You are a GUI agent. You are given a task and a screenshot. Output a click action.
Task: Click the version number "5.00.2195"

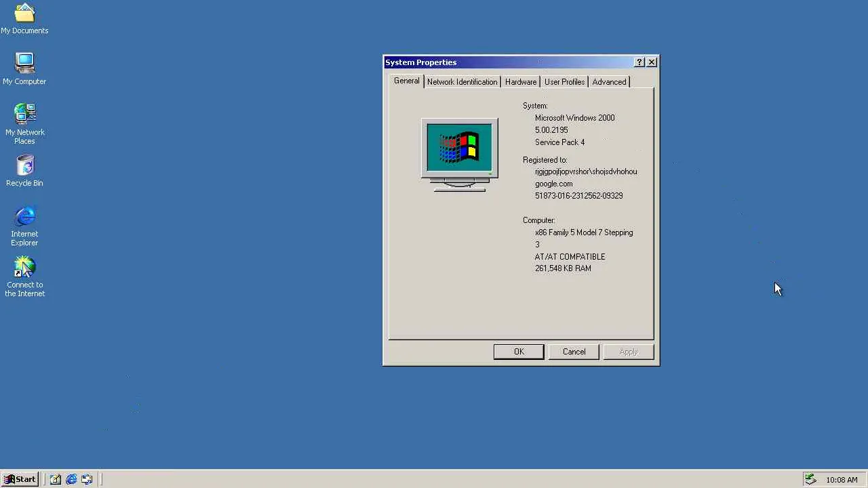click(x=551, y=130)
